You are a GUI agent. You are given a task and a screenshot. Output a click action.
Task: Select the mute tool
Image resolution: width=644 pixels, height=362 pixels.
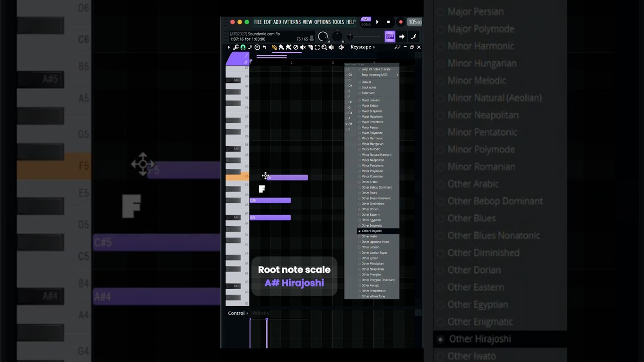303,47
